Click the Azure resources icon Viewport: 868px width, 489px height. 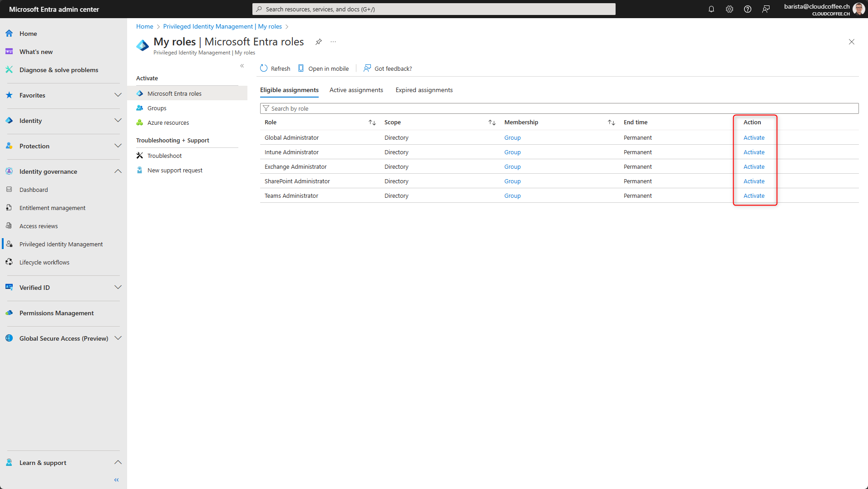[140, 122]
